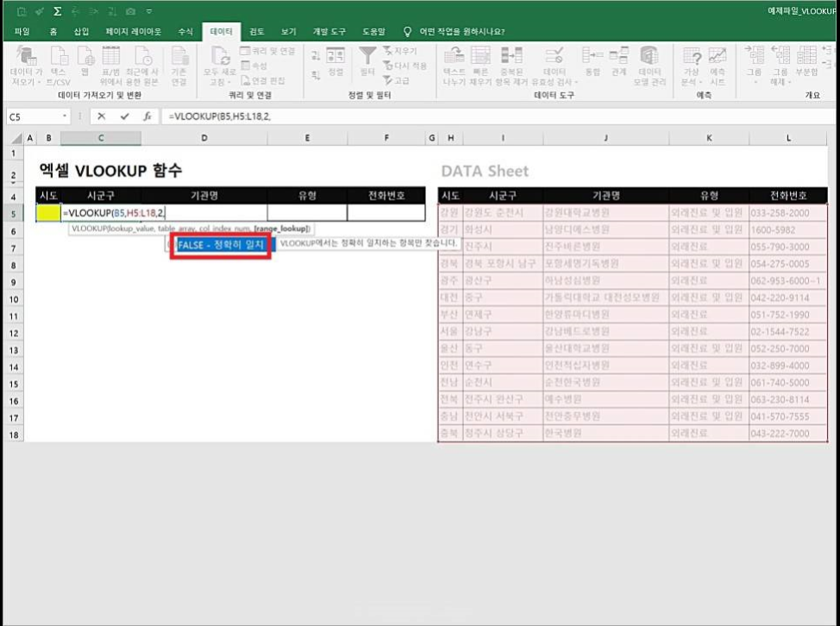Viewport: 840px width, 626px height.
Task: Click the yellow cell B5
Action: (x=48, y=213)
